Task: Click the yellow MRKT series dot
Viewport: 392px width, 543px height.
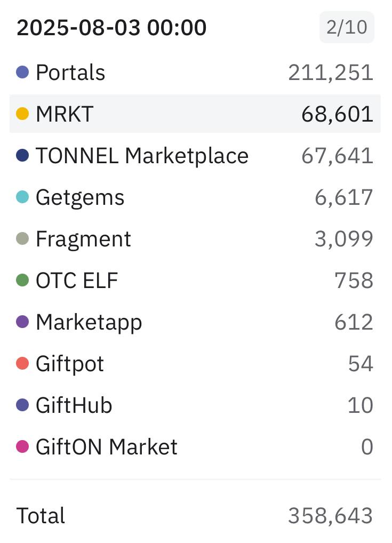Action: 22,114
